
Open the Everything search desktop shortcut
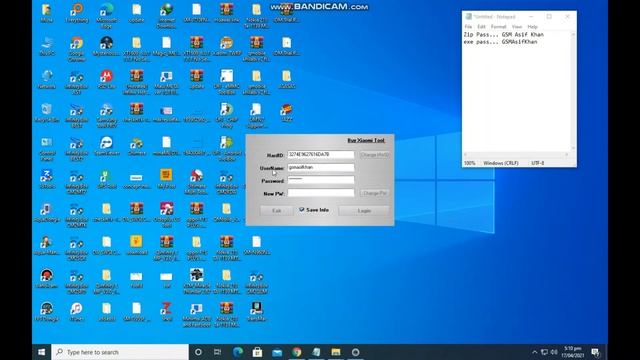pyautogui.click(x=77, y=13)
